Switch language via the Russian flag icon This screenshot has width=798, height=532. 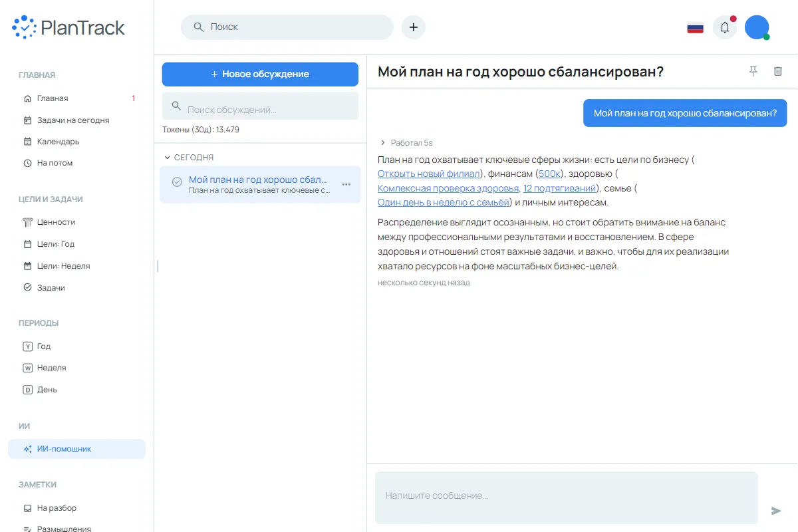pos(696,28)
